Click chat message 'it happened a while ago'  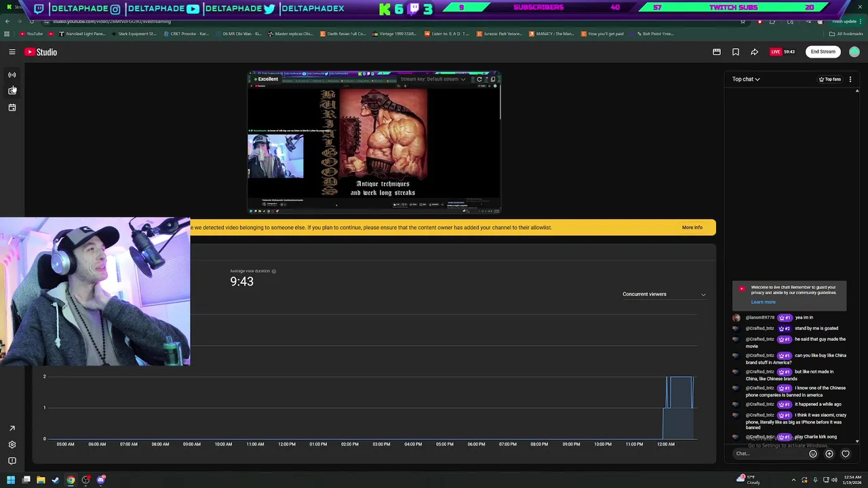[x=818, y=405]
